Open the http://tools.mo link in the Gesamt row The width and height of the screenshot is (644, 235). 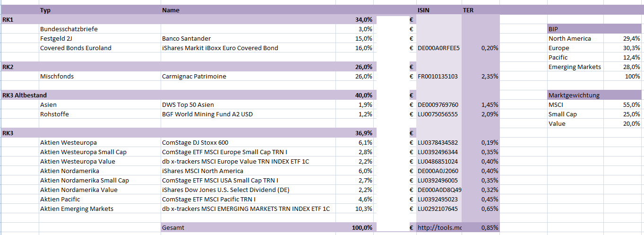(x=439, y=227)
